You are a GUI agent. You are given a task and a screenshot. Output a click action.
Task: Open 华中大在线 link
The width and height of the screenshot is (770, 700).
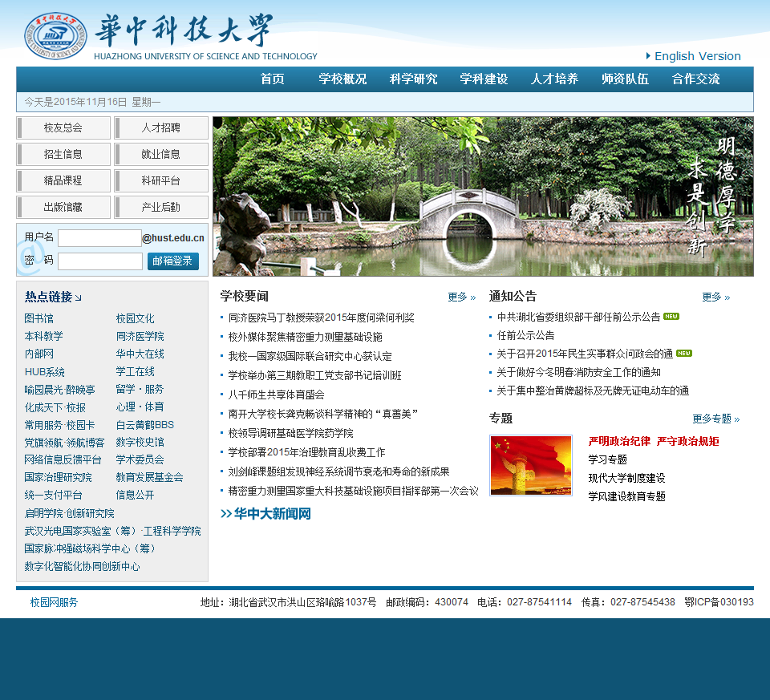coord(140,354)
